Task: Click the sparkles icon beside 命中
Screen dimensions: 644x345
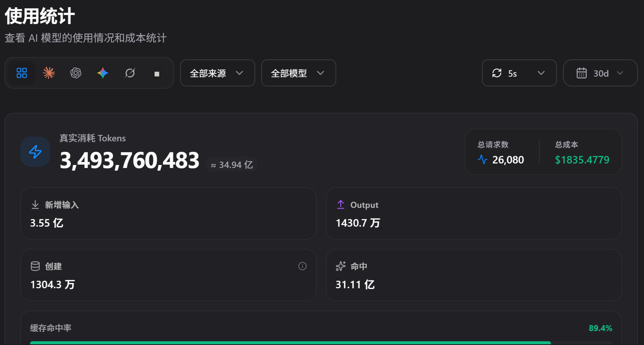Action: pos(341,266)
